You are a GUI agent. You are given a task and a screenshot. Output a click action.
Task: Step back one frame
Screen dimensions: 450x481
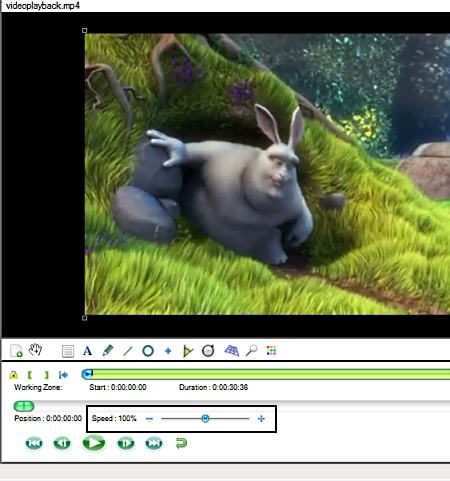pyautogui.click(x=62, y=443)
